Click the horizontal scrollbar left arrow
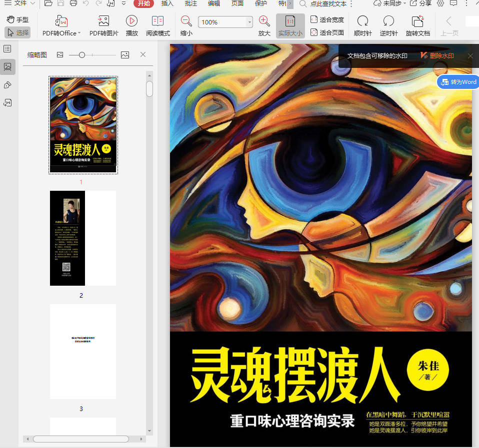The width and height of the screenshot is (479, 448). [27, 439]
